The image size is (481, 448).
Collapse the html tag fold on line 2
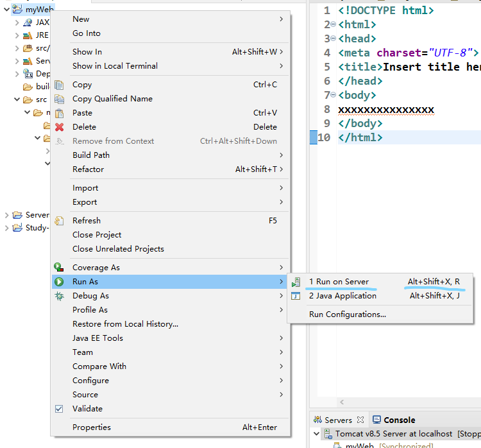coord(333,24)
